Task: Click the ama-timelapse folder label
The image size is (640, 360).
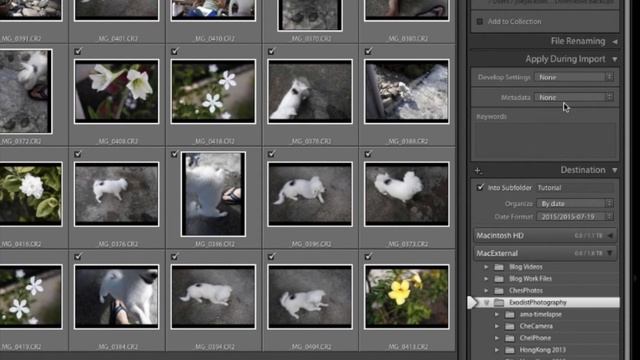Action: click(540, 314)
